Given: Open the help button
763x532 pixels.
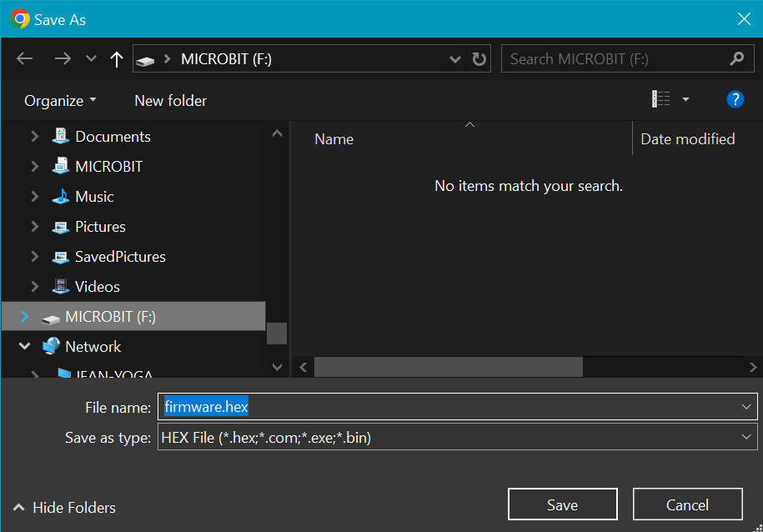Looking at the screenshot, I should coord(735,99).
